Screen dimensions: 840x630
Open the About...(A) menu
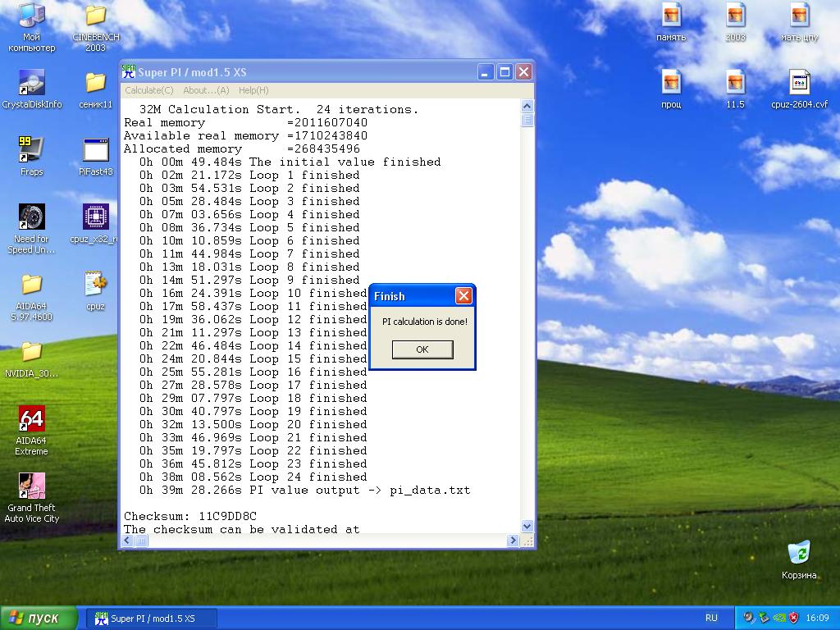[x=206, y=90]
